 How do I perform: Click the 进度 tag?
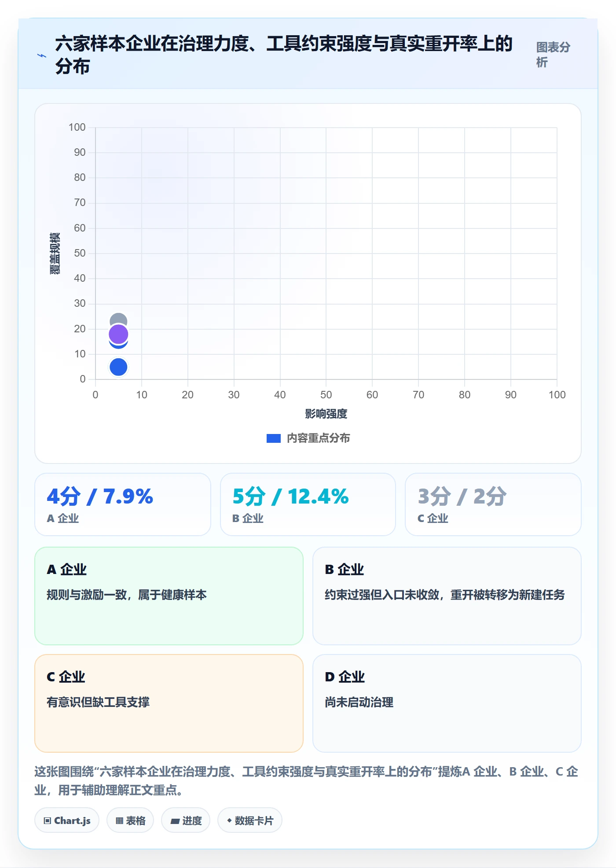[x=186, y=820]
